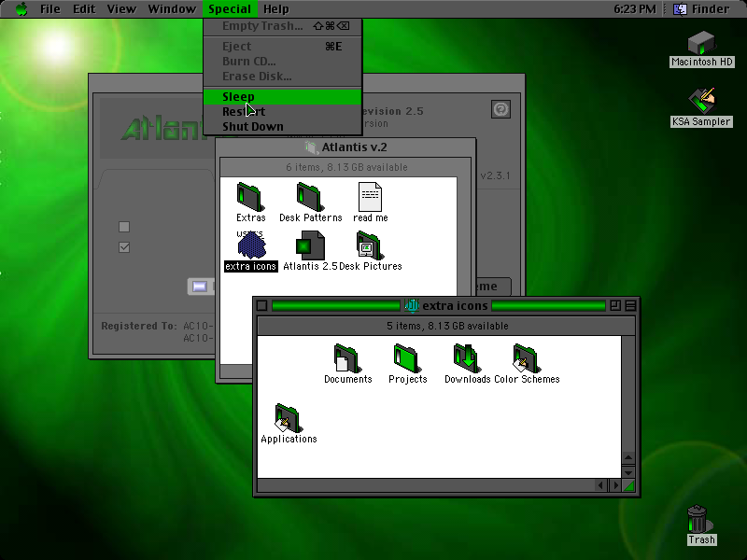Click the Atlantis v.2 title bar folder icon
This screenshot has width=747, height=560.
(x=311, y=147)
